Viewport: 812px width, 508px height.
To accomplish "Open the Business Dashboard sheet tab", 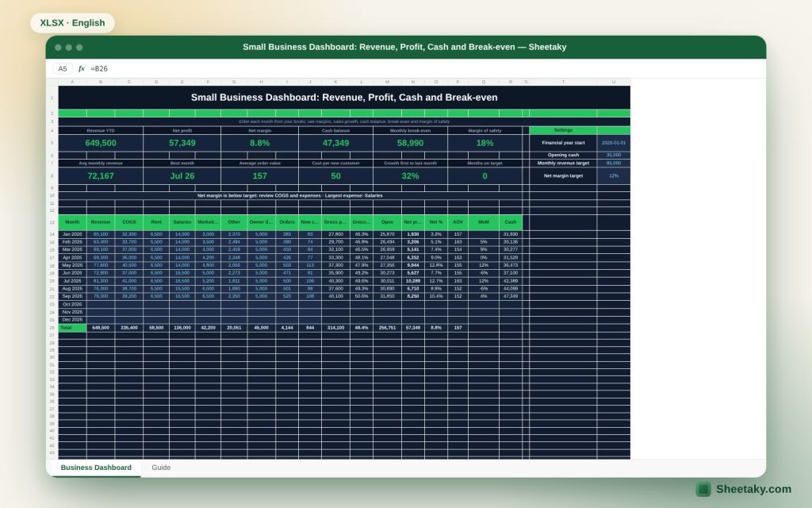I will tap(96, 468).
